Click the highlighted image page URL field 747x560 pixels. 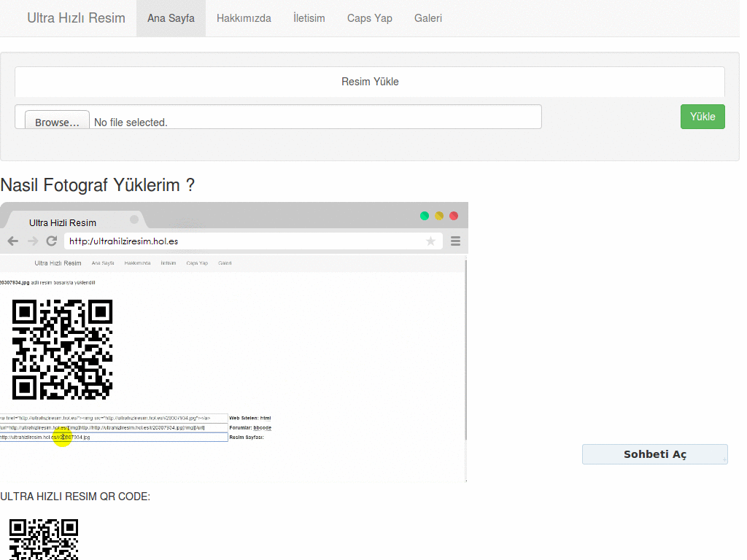(114, 437)
